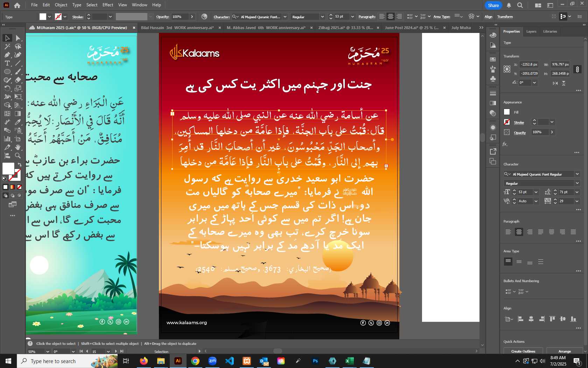
Task: Select the Scale tool
Action: click(x=18, y=88)
